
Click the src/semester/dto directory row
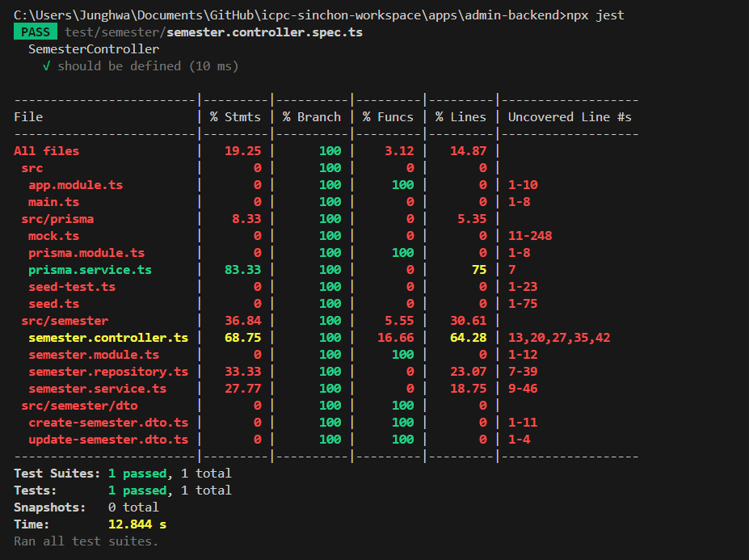click(79, 406)
